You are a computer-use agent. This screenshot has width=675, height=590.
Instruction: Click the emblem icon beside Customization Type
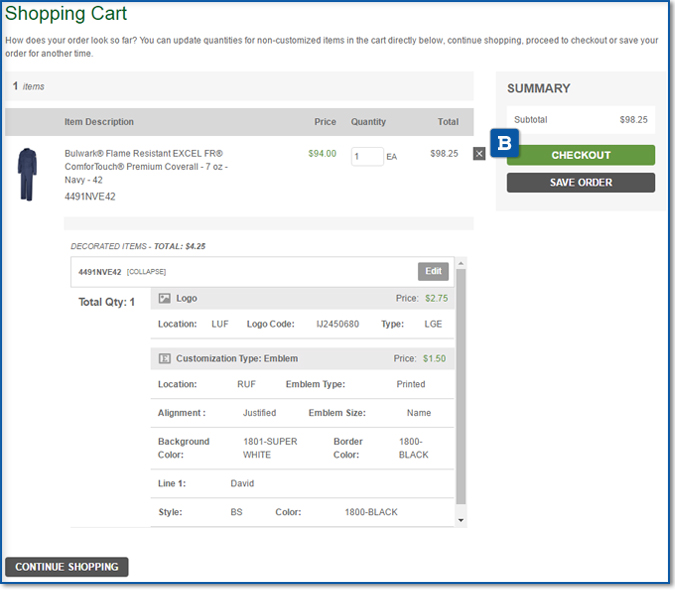click(x=165, y=358)
